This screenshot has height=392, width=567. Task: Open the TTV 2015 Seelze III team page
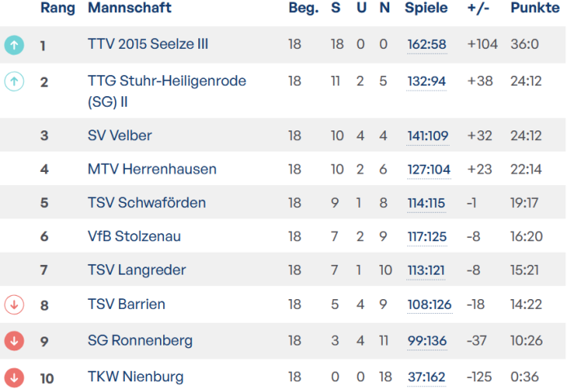point(148,44)
